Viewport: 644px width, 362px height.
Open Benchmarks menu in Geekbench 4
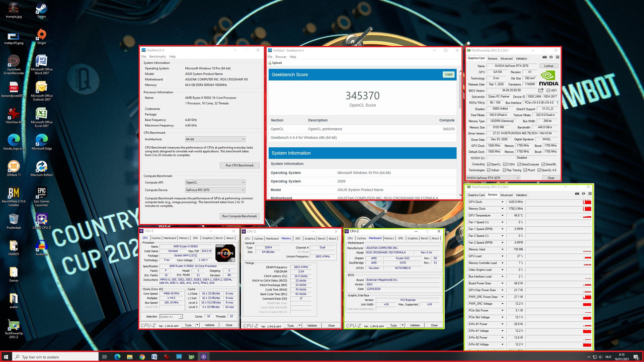click(x=157, y=57)
